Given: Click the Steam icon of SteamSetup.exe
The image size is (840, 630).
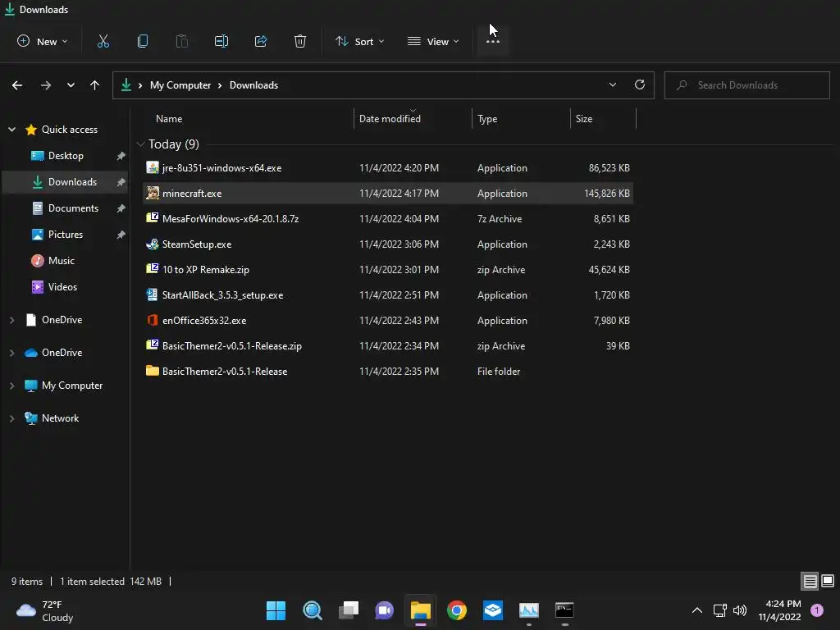Looking at the screenshot, I should click(152, 244).
